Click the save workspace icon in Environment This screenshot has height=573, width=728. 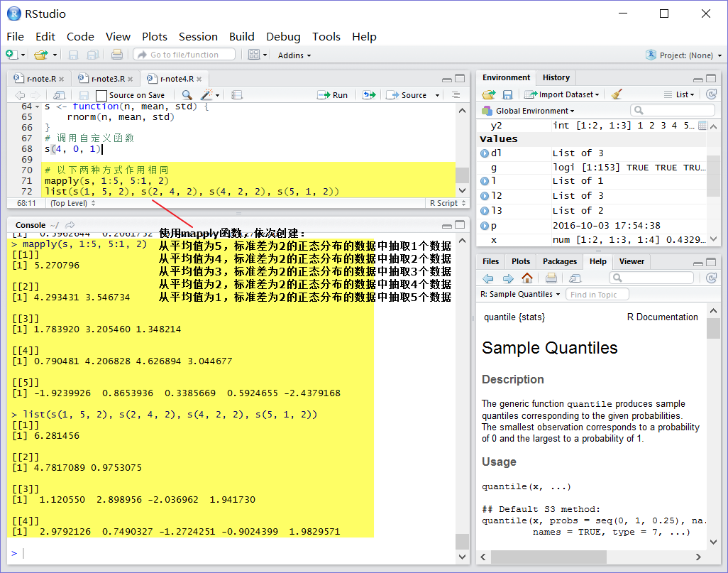(507, 95)
